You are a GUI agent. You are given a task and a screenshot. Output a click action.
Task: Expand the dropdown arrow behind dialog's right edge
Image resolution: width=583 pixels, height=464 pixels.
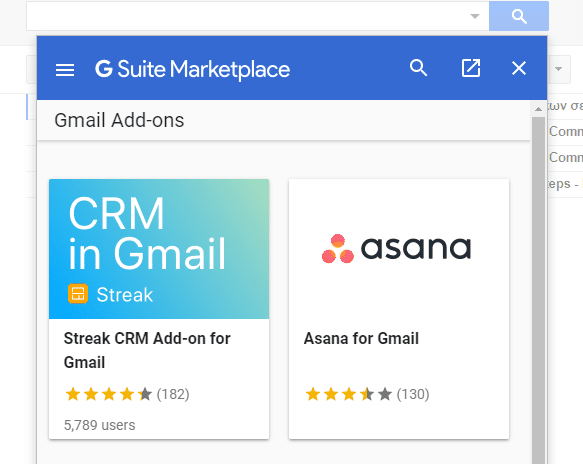click(x=558, y=69)
